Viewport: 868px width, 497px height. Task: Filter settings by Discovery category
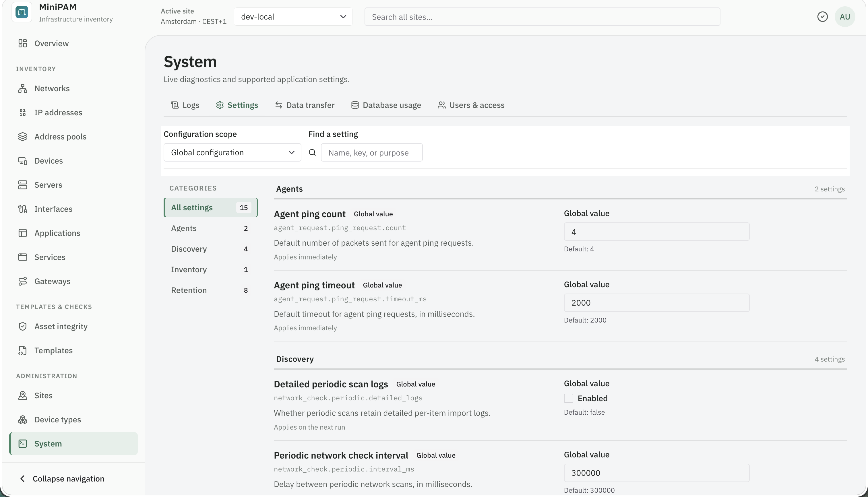211,249
